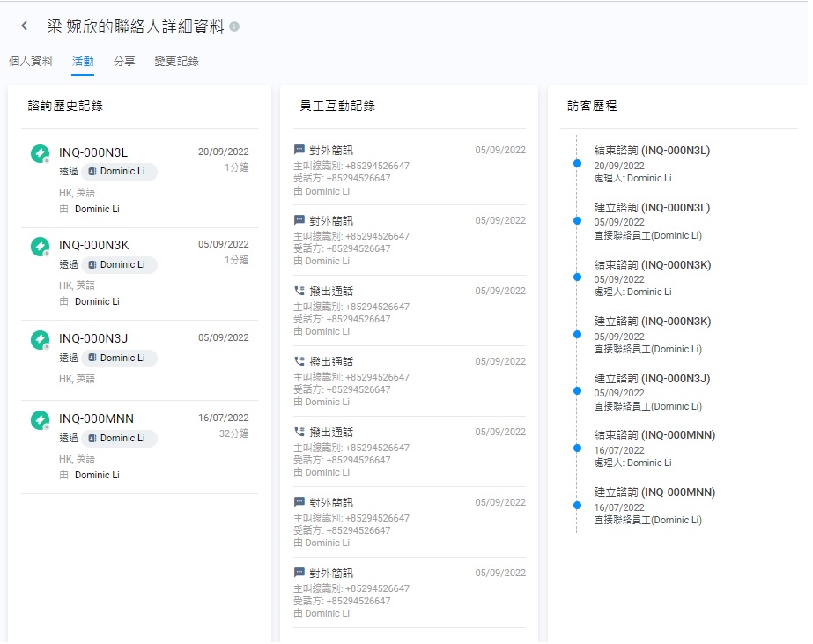Click Dominic Li chip under INQ-000MNN
Viewport: 813px width, 644px height.
pos(119,438)
